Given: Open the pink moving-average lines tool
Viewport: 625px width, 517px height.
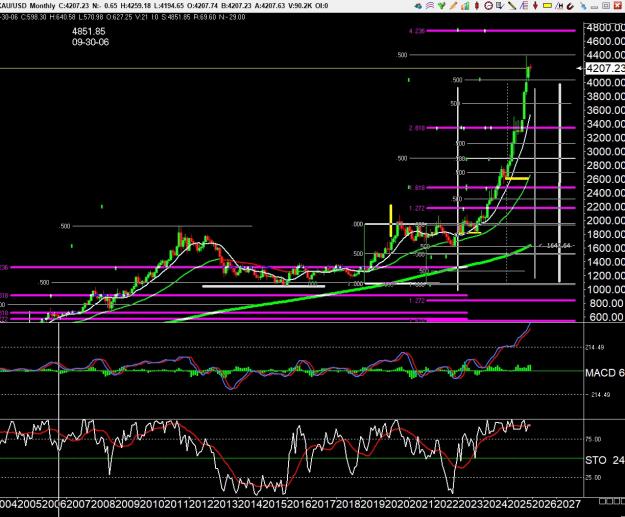Looking at the screenshot, I should coord(430,6).
